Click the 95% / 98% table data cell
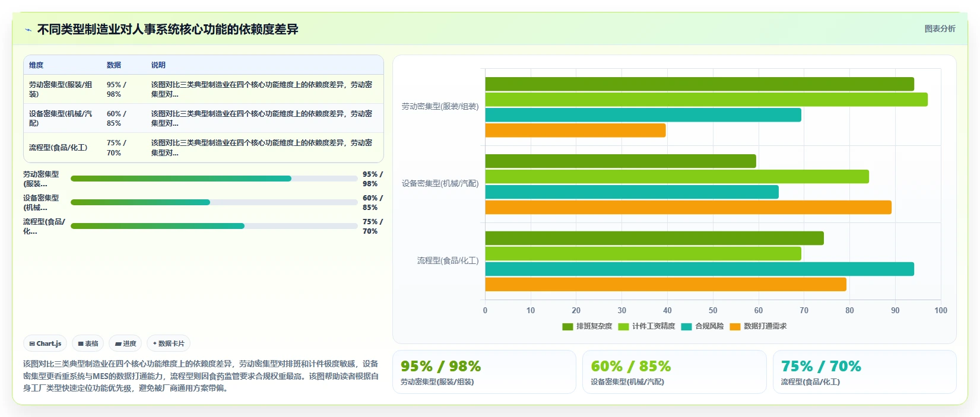The height and width of the screenshot is (417, 980). click(123, 90)
